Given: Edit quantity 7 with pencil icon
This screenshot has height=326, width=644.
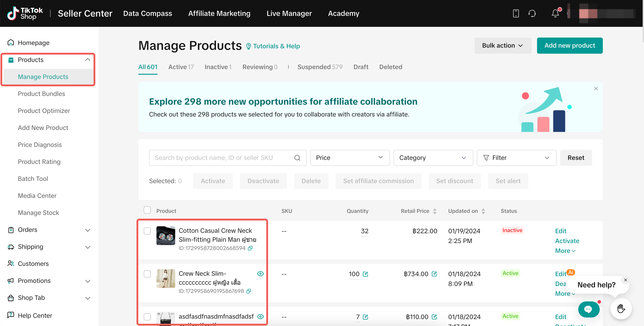Looking at the screenshot, I should pyautogui.click(x=365, y=317).
